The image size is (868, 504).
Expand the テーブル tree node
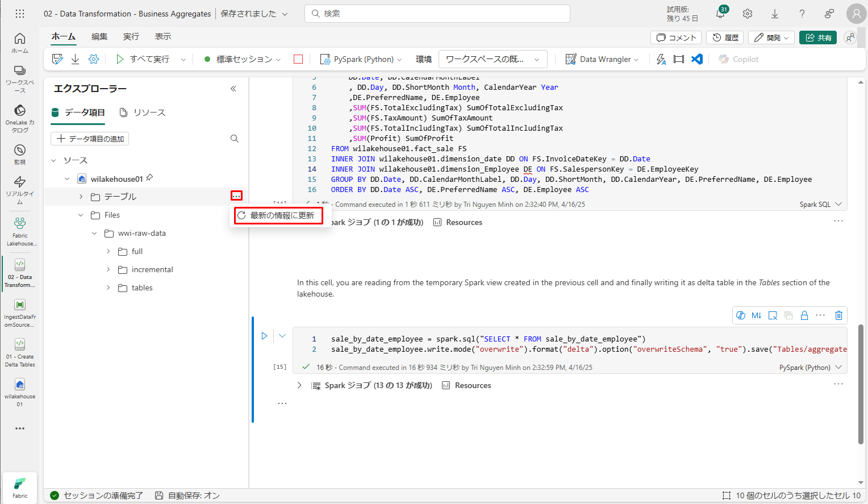(81, 197)
